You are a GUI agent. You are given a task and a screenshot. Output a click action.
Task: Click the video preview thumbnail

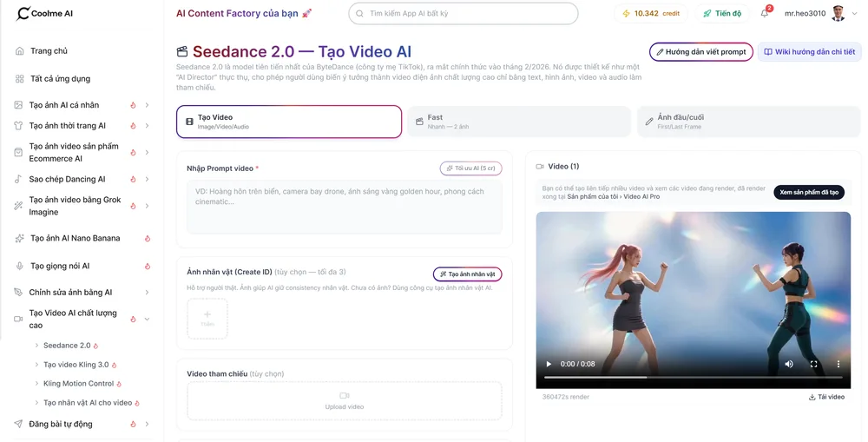pyautogui.click(x=693, y=300)
